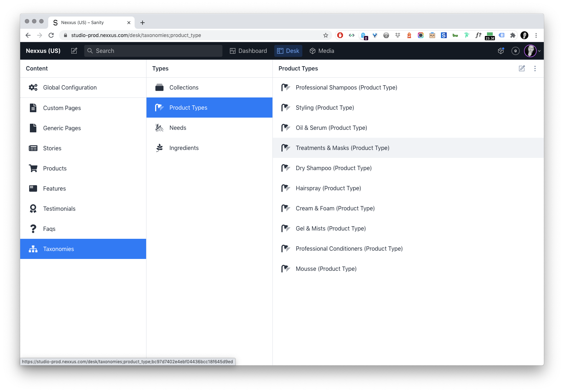This screenshot has height=392, width=564.
Task: Switch to the Desk tab
Action: (x=288, y=51)
